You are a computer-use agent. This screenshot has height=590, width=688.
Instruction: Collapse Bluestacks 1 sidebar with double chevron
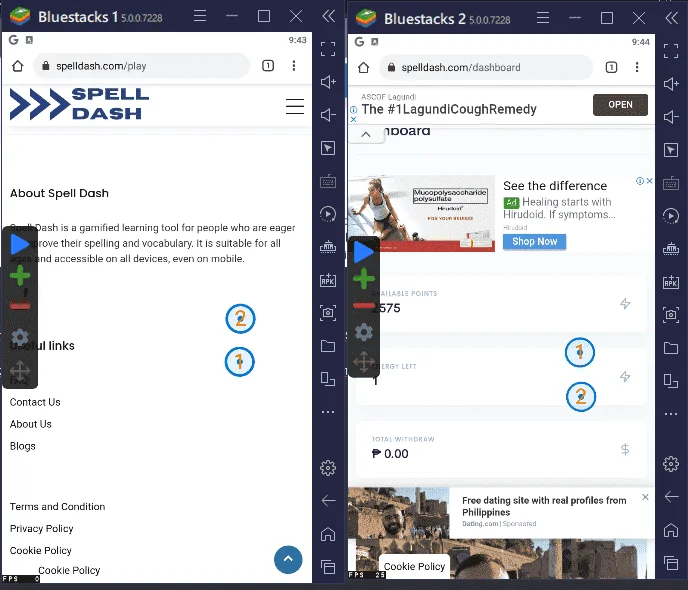(x=328, y=16)
